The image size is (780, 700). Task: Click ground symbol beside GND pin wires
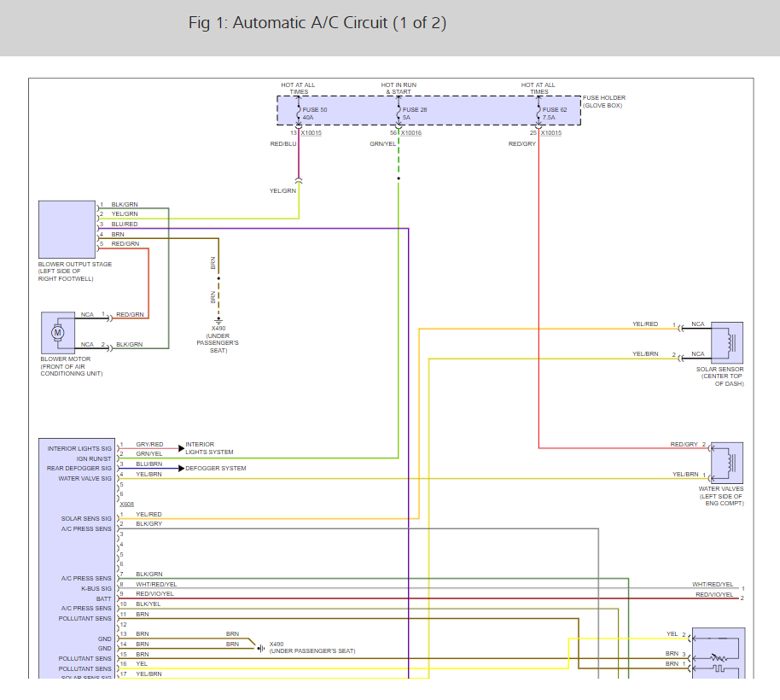259,648
